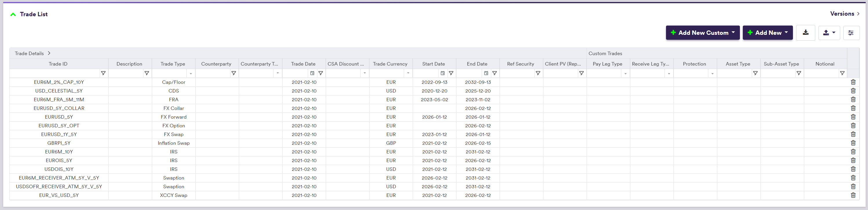
Task: Open calendar picker in Trade Date filter
Action: tap(312, 73)
